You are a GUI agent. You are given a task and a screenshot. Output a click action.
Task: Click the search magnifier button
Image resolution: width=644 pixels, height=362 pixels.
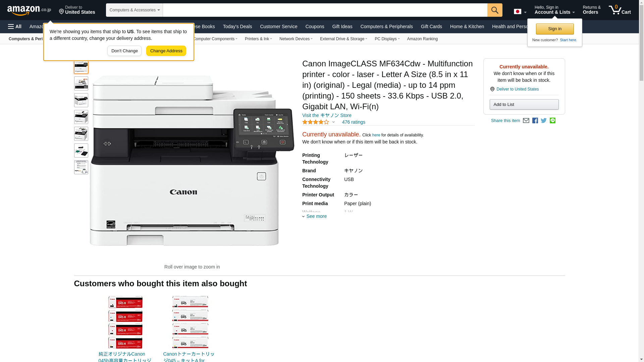495,10
